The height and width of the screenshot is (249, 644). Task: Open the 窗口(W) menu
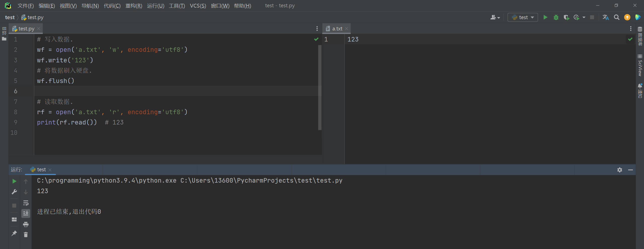pyautogui.click(x=220, y=6)
